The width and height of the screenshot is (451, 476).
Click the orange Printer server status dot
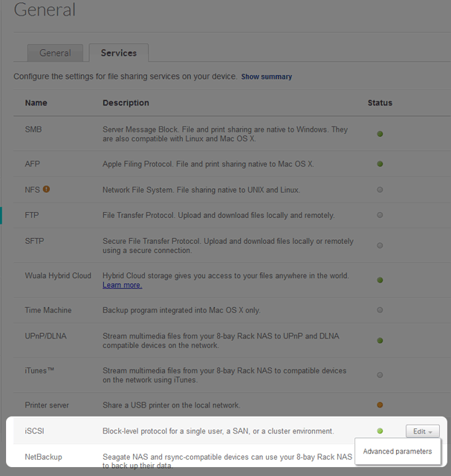[380, 405]
